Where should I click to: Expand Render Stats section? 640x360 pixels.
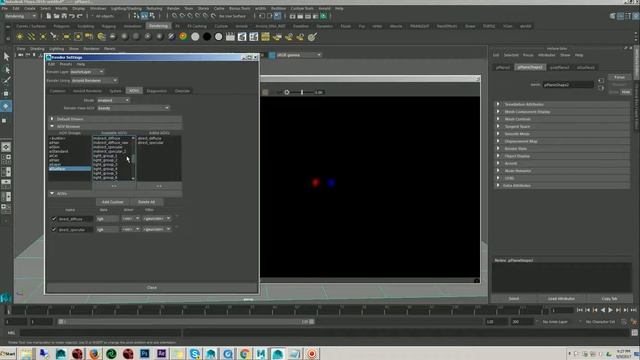click(x=562, y=149)
